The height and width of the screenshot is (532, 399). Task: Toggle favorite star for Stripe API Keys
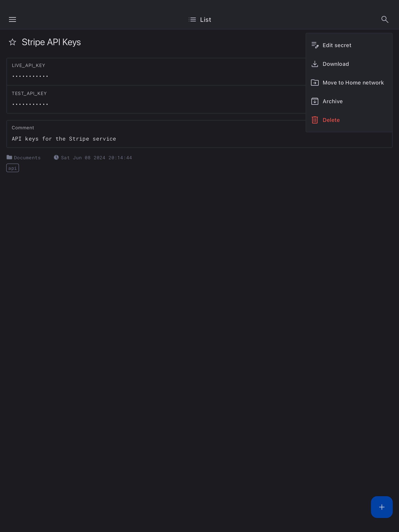click(12, 42)
